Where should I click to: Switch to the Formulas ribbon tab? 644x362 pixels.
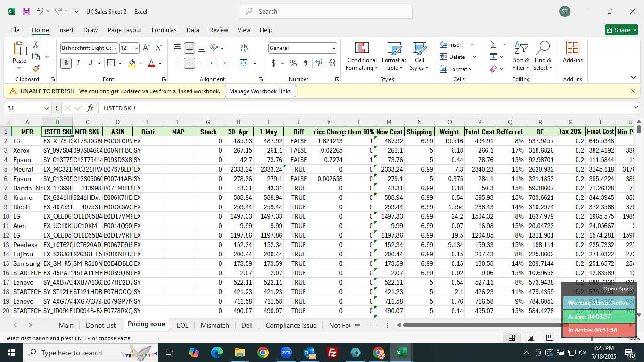(x=164, y=30)
